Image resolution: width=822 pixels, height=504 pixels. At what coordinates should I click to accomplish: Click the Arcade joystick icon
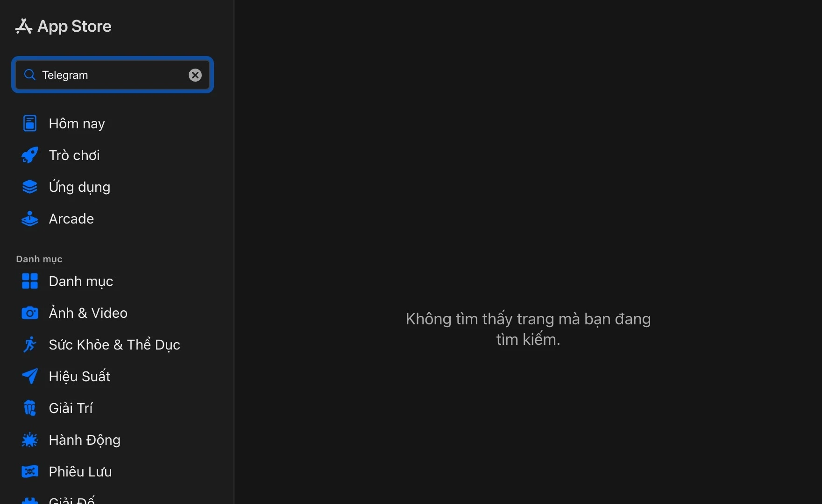coord(30,218)
